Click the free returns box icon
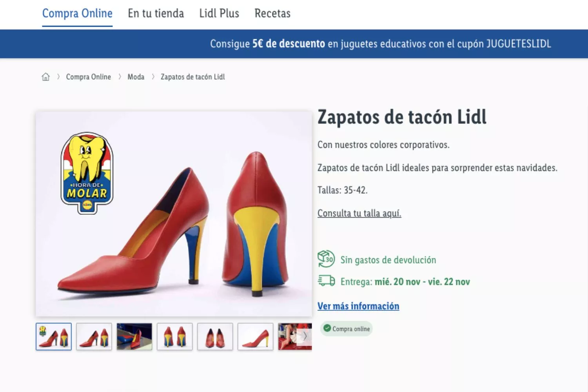 [x=326, y=259]
